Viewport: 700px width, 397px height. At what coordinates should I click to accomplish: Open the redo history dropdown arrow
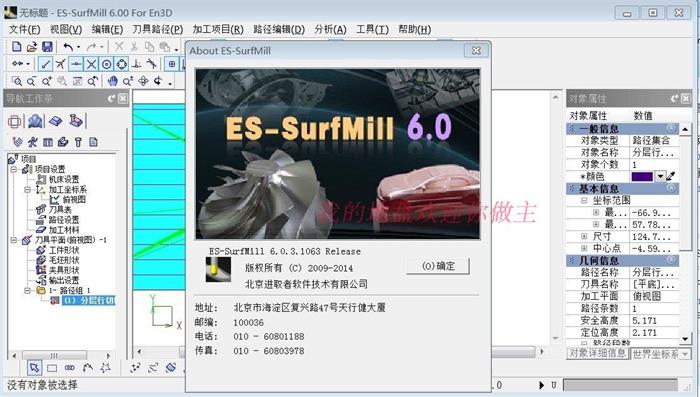click(x=102, y=47)
